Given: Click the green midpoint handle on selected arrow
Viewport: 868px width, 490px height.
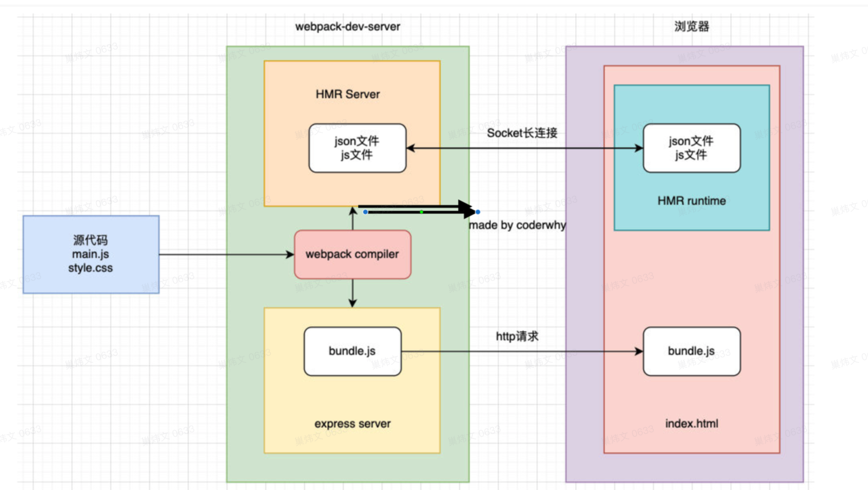Looking at the screenshot, I should pos(421,212).
